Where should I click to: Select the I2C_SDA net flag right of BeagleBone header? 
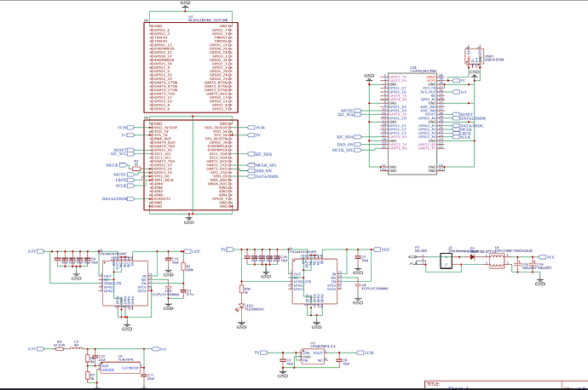click(x=251, y=154)
